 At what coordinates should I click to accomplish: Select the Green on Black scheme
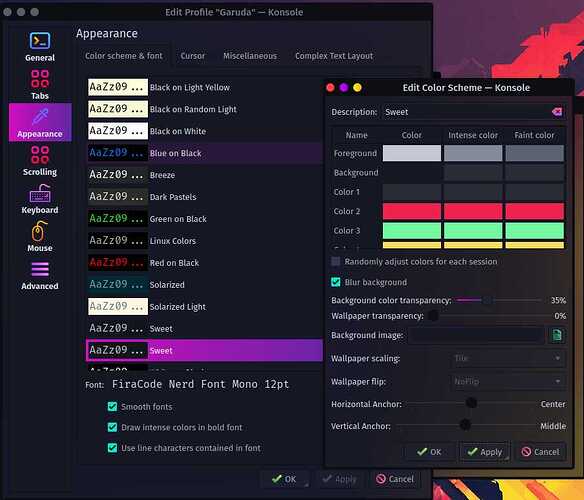[x=205, y=219]
